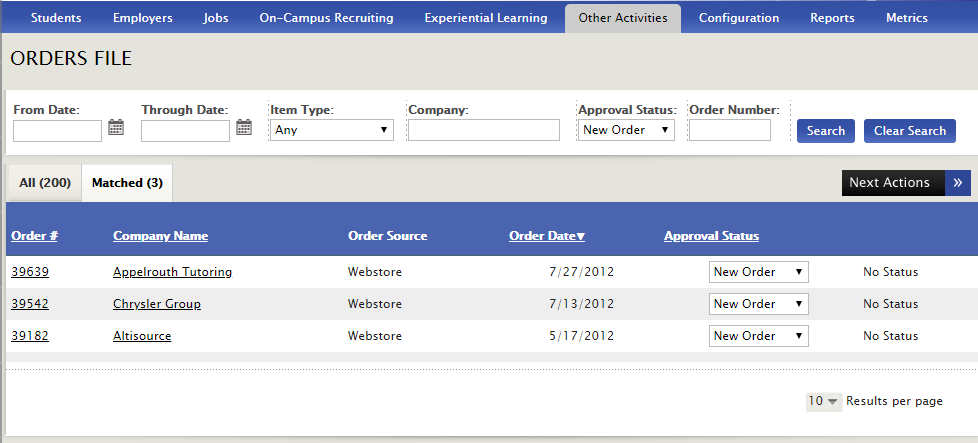
Task: Switch to the All (200) tab
Action: pyautogui.click(x=45, y=183)
